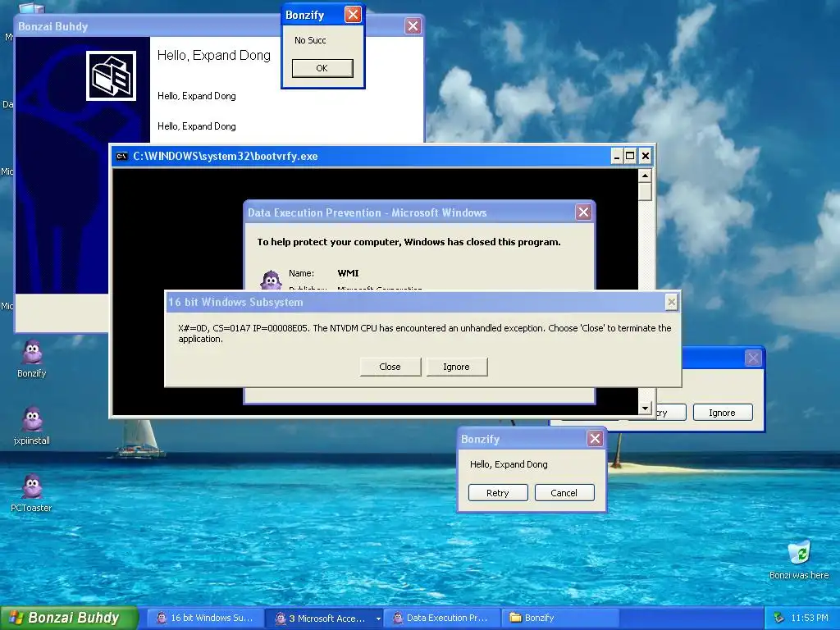This screenshot has width=840, height=630.
Task: Close the bootvrfy.exe console window
Action: 646,156
